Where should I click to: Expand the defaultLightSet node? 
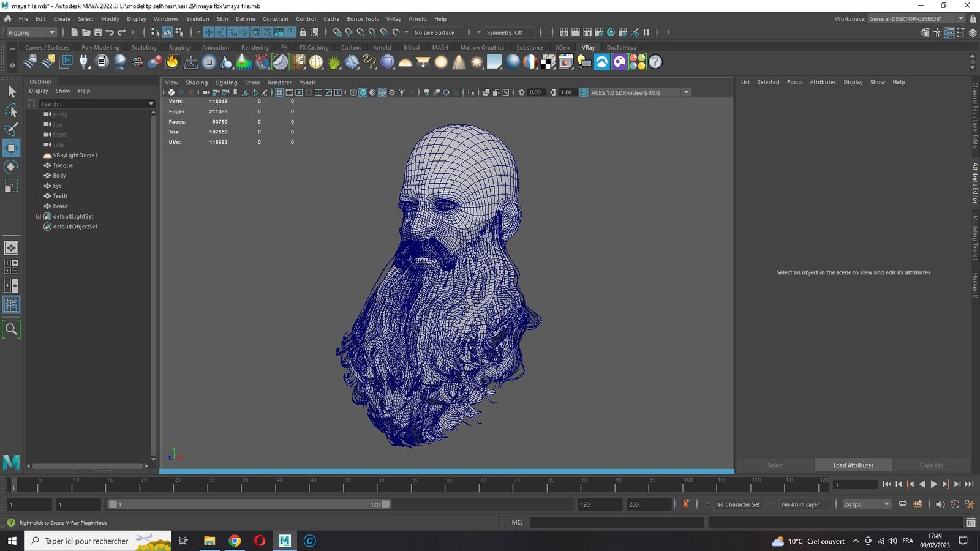tap(39, 216)
